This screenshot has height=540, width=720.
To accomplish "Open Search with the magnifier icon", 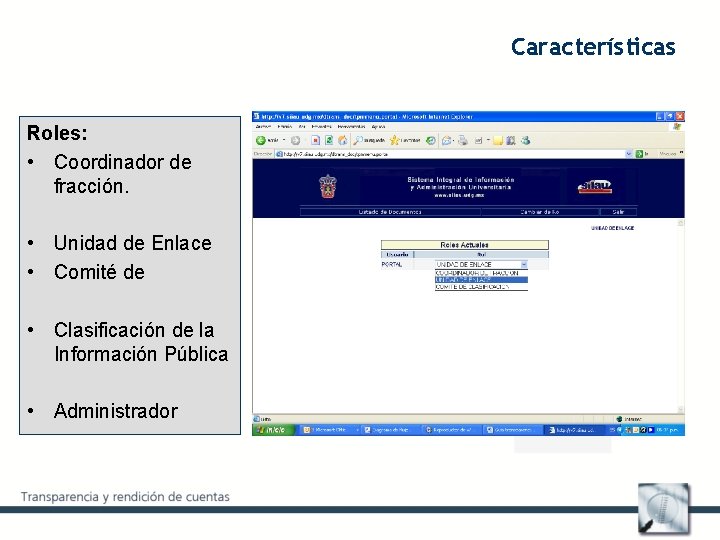I will tap(358, 141).
